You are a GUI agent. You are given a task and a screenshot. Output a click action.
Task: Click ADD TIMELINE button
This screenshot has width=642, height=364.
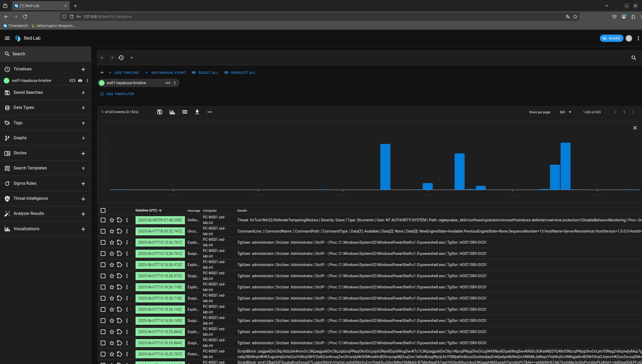coord(124,73)
